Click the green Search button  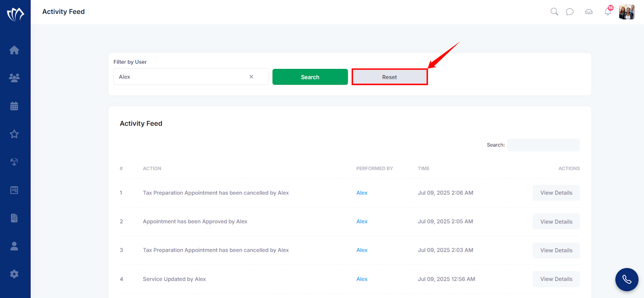310,77
